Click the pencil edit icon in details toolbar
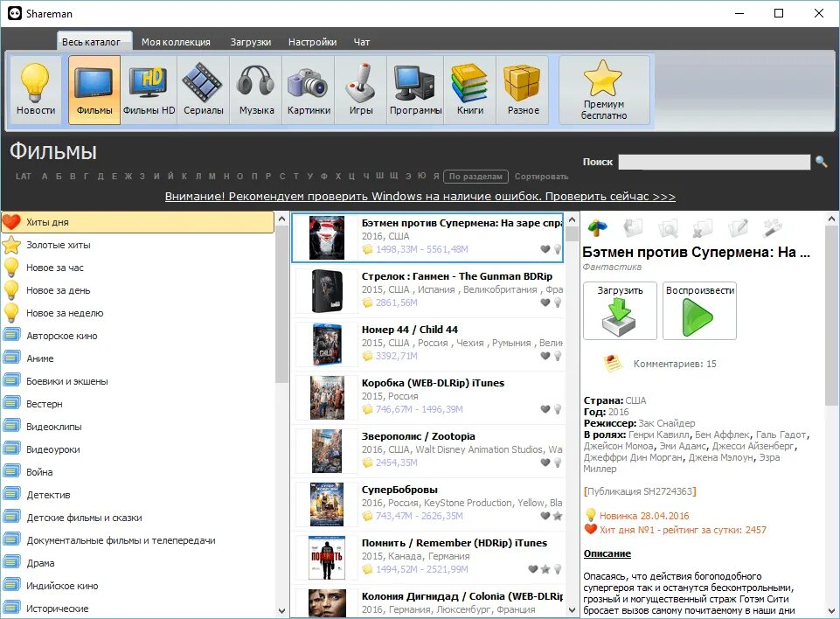This screenshot has height=619, width=840. click(x=738, y=228)
